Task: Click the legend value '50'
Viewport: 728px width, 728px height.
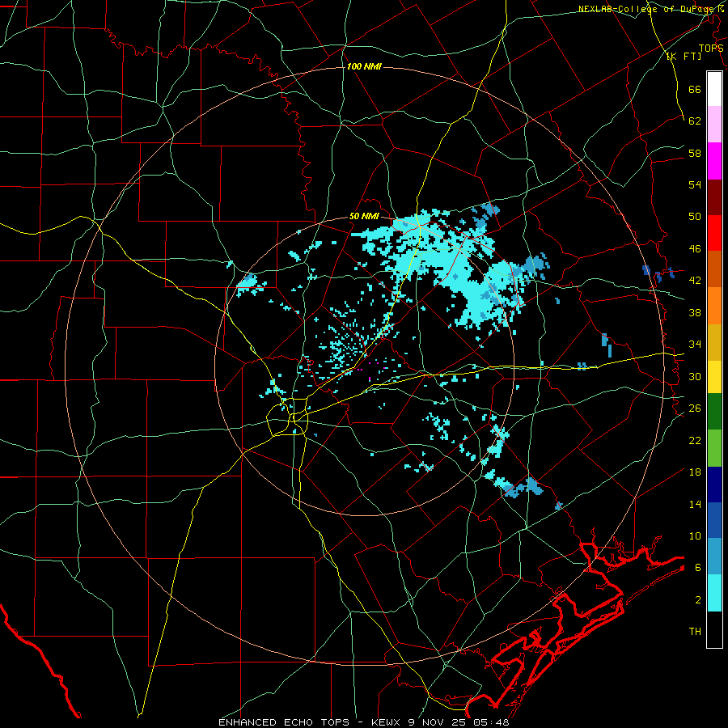Action: tap(695, 216)
